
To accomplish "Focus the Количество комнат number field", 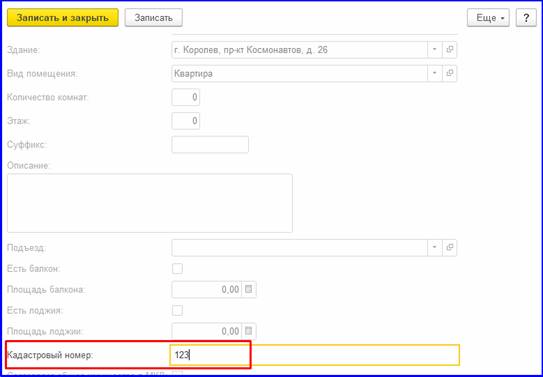I will (x=186, y=97).
